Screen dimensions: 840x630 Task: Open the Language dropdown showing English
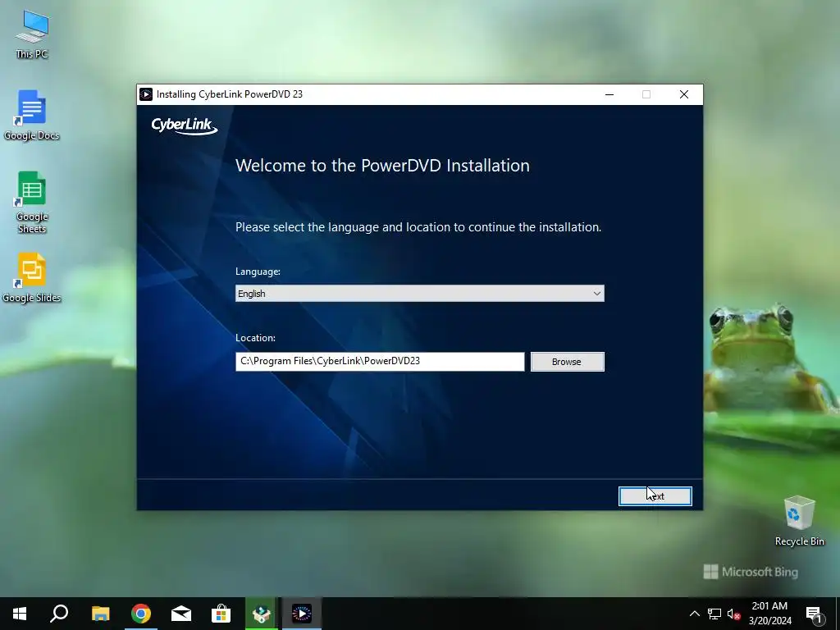pos(419,294)
